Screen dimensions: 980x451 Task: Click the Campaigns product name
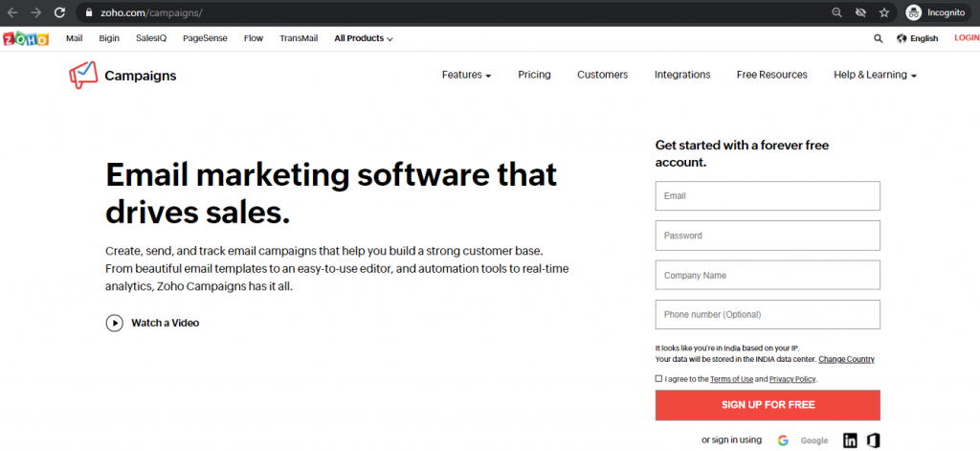coord(141,76)
